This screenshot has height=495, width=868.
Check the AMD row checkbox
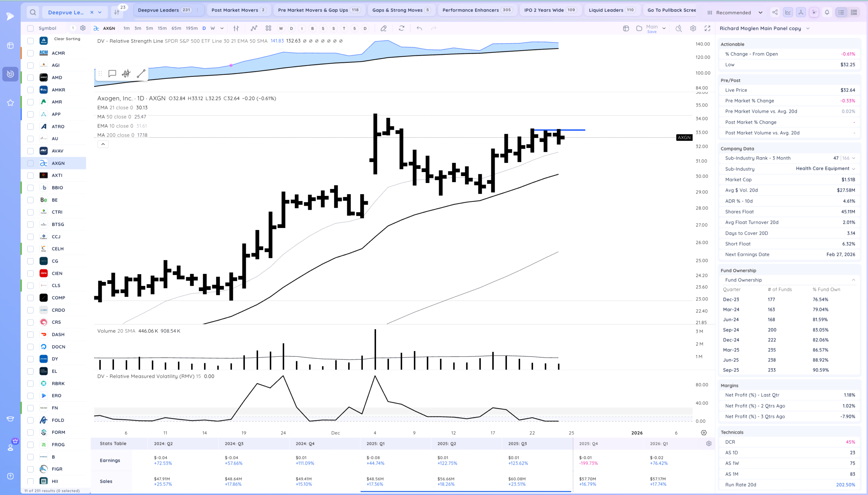(30, 78)
